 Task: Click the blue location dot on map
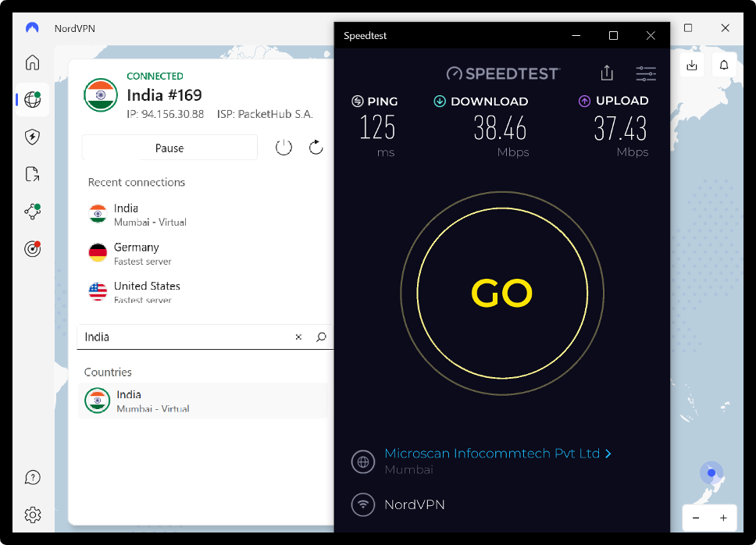point(711,472)
